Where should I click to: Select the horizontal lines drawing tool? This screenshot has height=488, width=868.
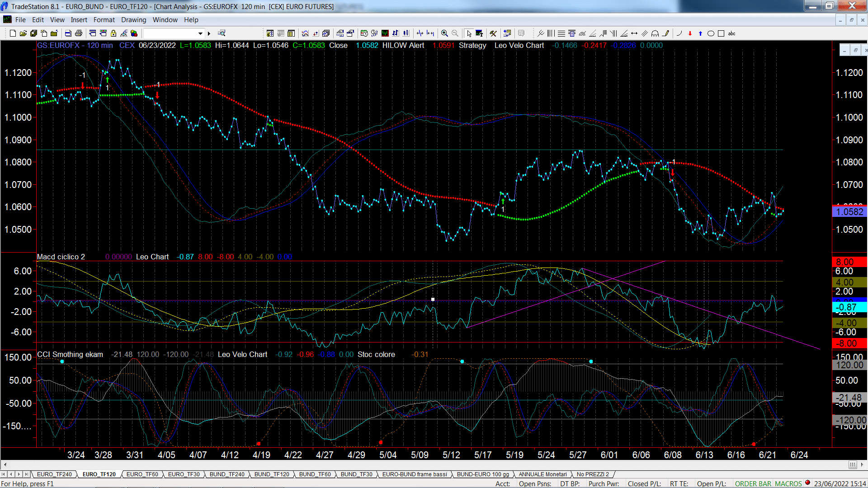[x=561, y=33]
